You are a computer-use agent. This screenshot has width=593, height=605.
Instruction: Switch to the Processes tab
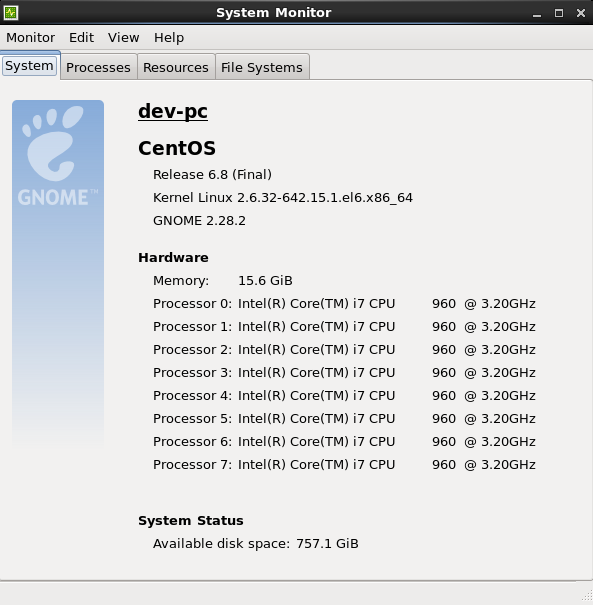pos(98,68)
